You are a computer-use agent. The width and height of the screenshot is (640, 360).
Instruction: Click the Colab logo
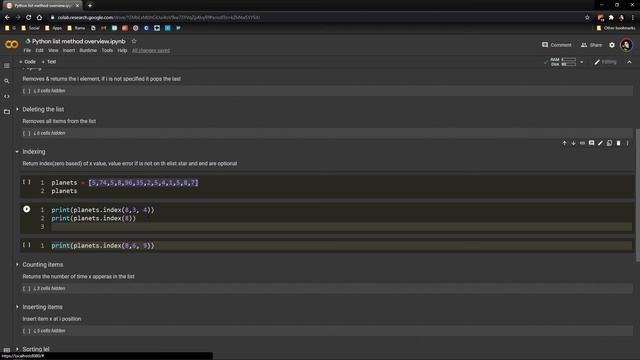click(x=11, y=44)
